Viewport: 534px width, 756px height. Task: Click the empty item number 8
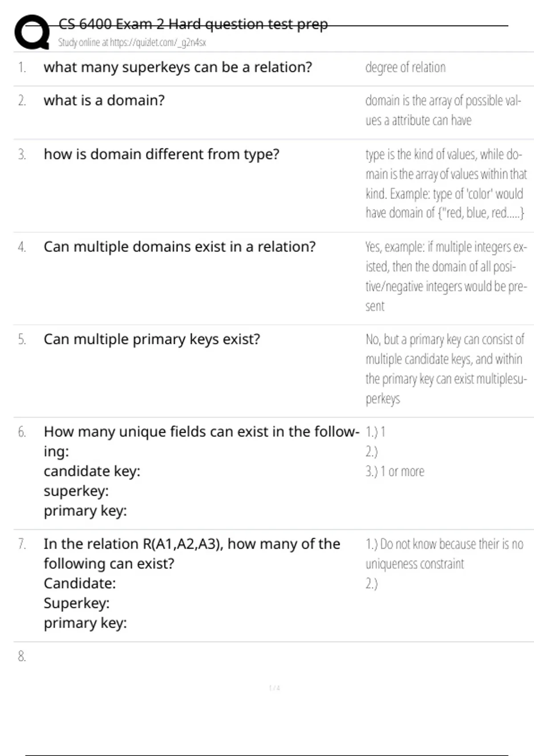point(22,656)
